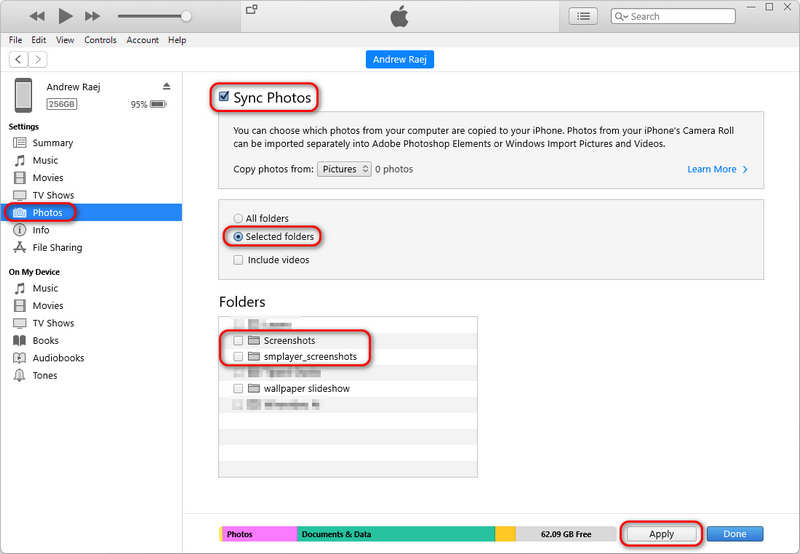Click the play button
The image size is (800, 554).
click(x=65, y=16)
